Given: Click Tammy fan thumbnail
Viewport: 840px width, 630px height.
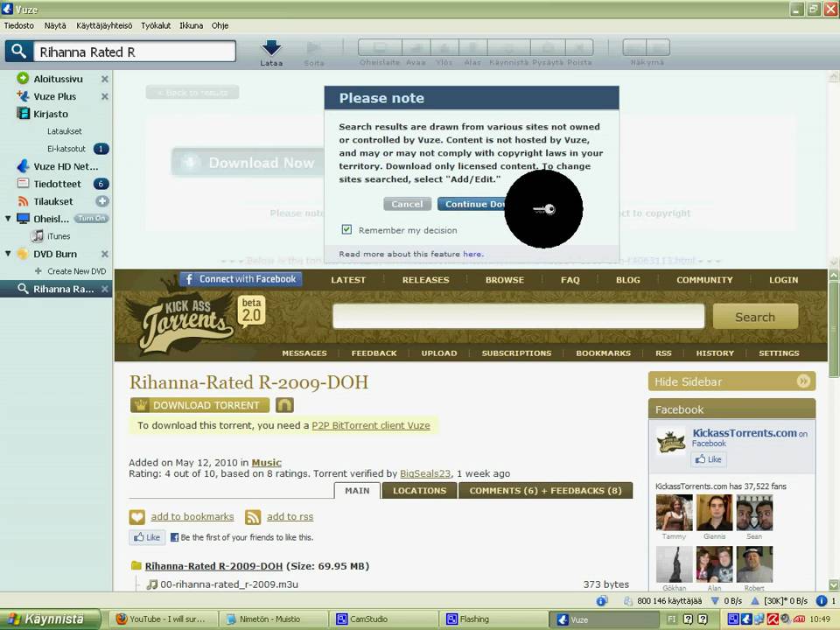Looking at the screenshot, I should 674,512.
